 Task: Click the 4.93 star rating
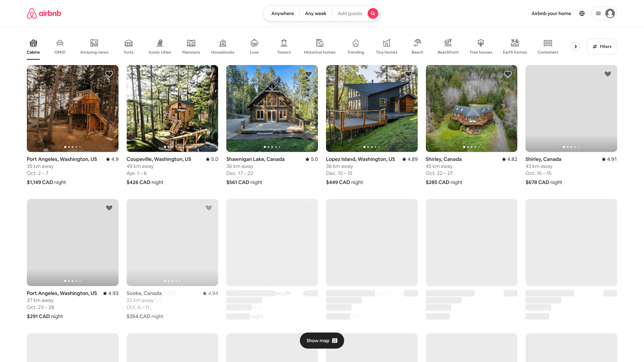[111, 293]
